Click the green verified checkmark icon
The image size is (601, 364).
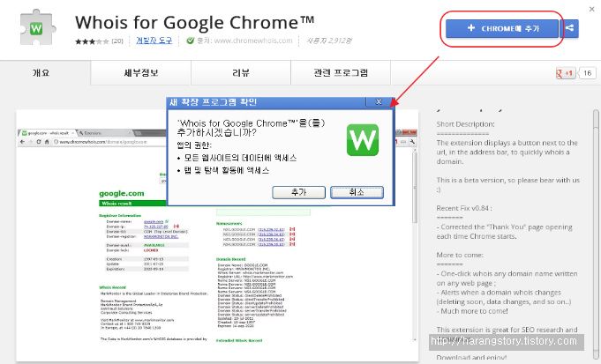[x=190, y=41]
